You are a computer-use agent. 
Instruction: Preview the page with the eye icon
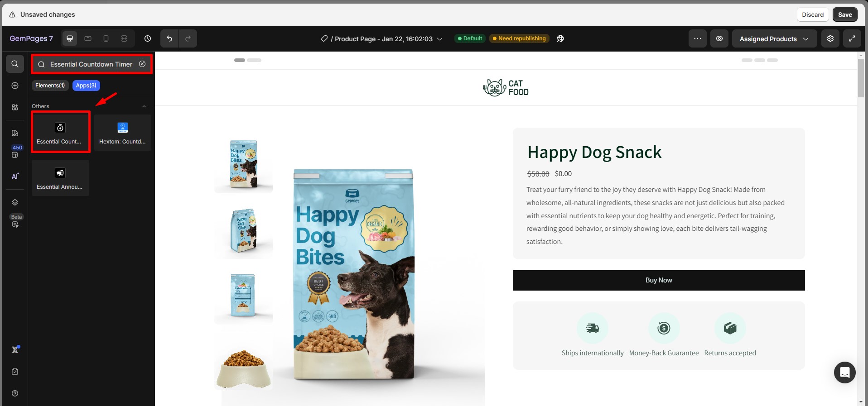click(719, 38)
